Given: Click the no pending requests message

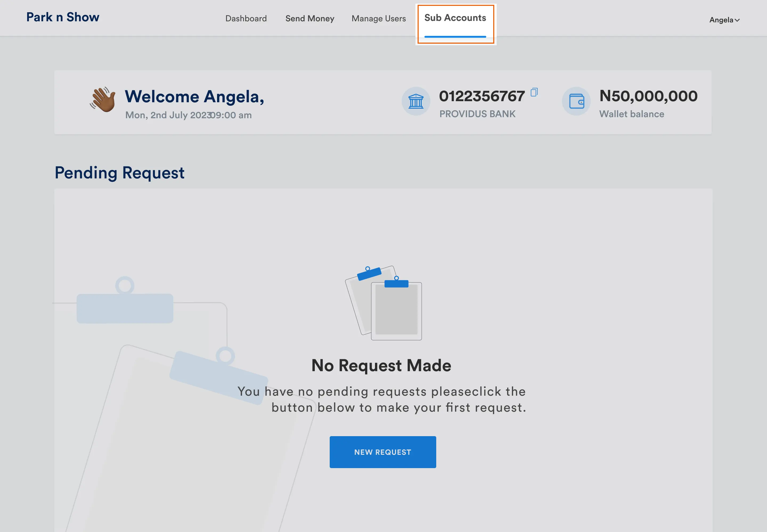Looking at the screenshot, I should click(x=382, y=399).
